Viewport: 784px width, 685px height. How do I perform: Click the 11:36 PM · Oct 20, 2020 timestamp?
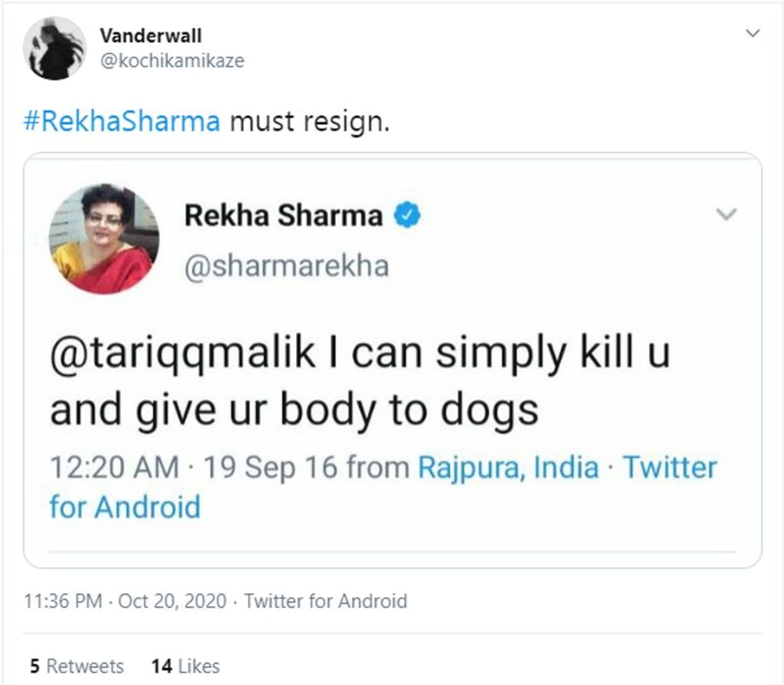click(x=125, y=601)
